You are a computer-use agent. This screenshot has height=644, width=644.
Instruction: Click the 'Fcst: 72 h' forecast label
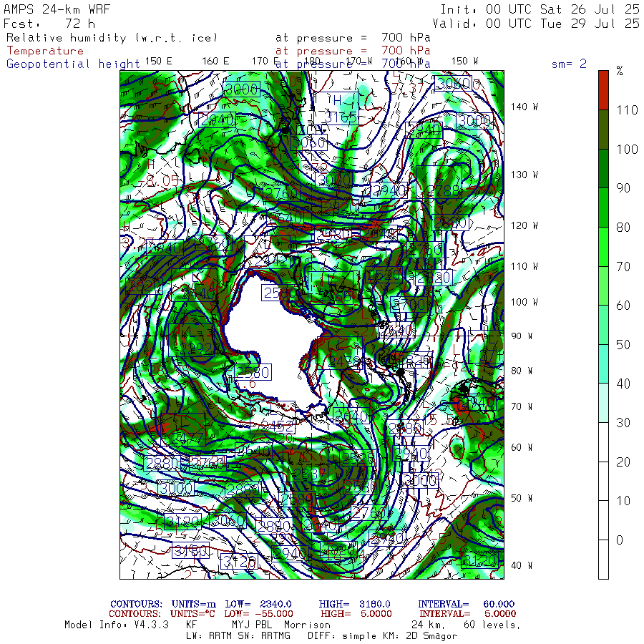point(49,24)
